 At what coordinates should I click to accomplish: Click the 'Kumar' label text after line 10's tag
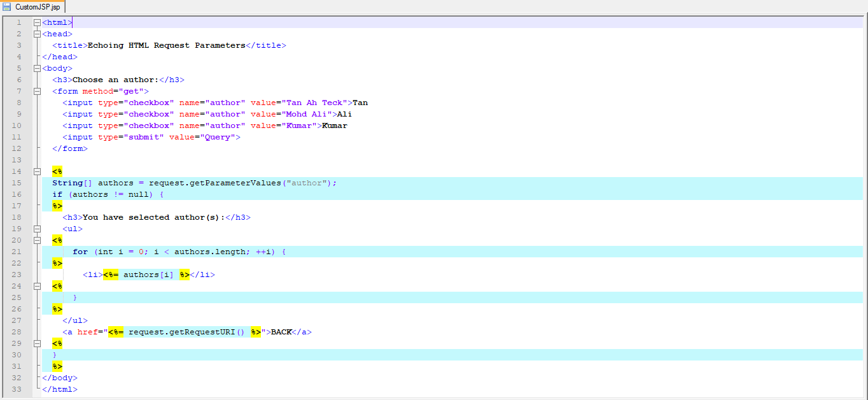pyautogui.click(x=335, y=125)
